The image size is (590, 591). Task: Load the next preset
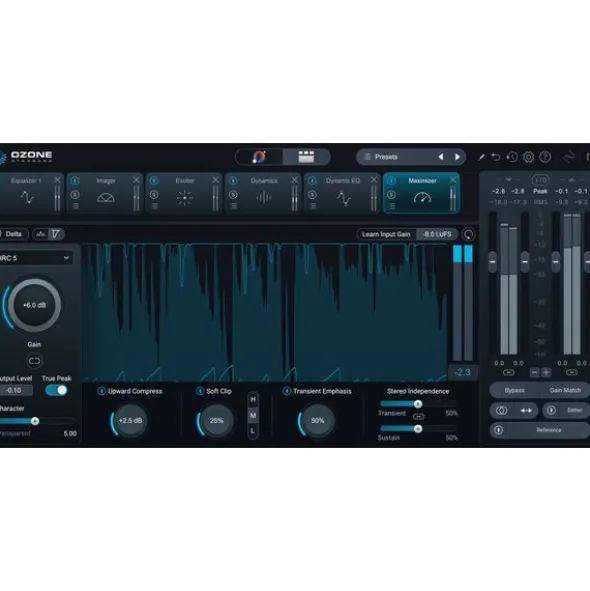(x=457, y=157)
